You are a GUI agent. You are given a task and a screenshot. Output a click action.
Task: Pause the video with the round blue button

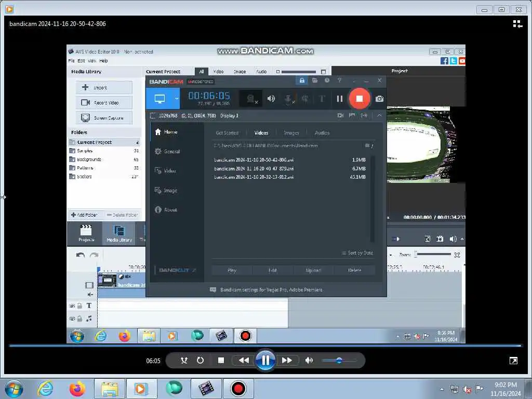[x=265, y=360]
